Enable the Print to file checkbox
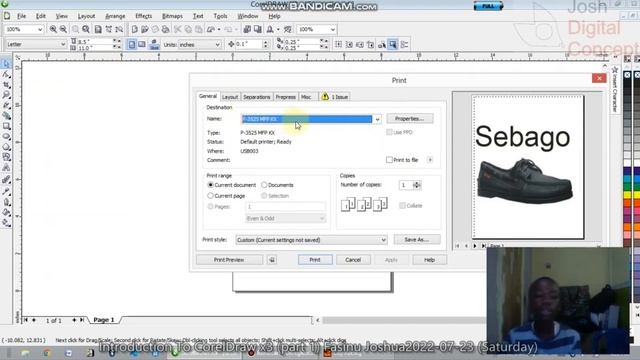 tap(389, 160)
